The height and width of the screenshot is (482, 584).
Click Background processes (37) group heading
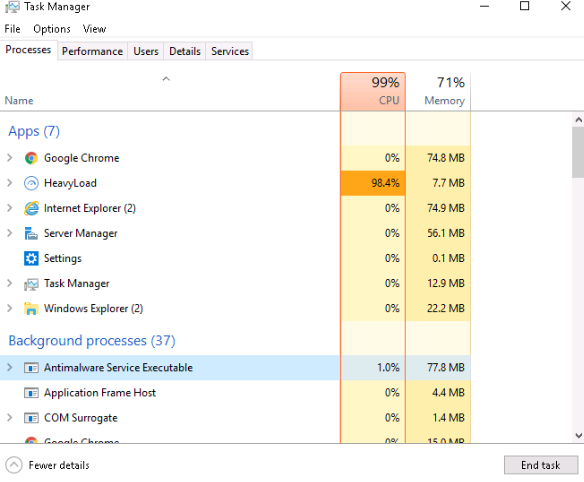coord(92,340)
